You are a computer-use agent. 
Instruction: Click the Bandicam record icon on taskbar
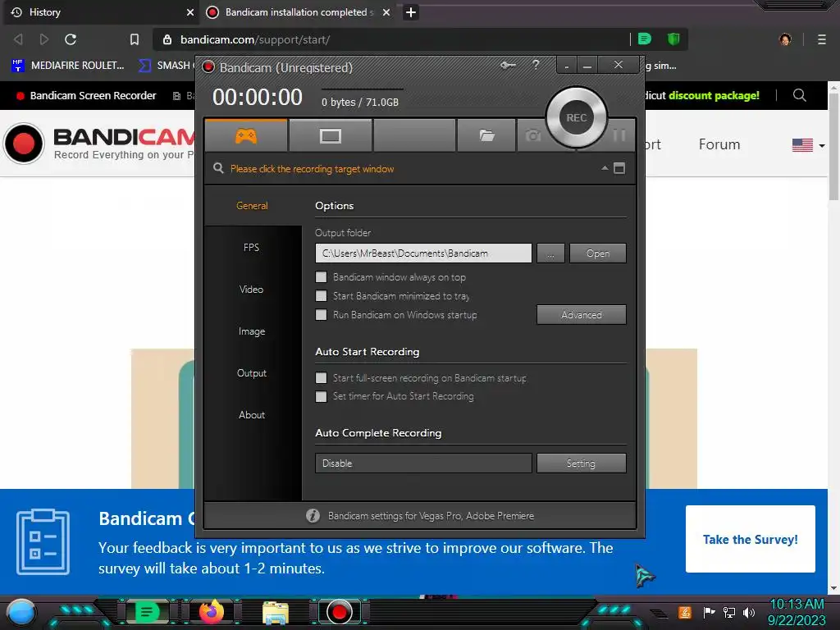[x=339, y=612]
